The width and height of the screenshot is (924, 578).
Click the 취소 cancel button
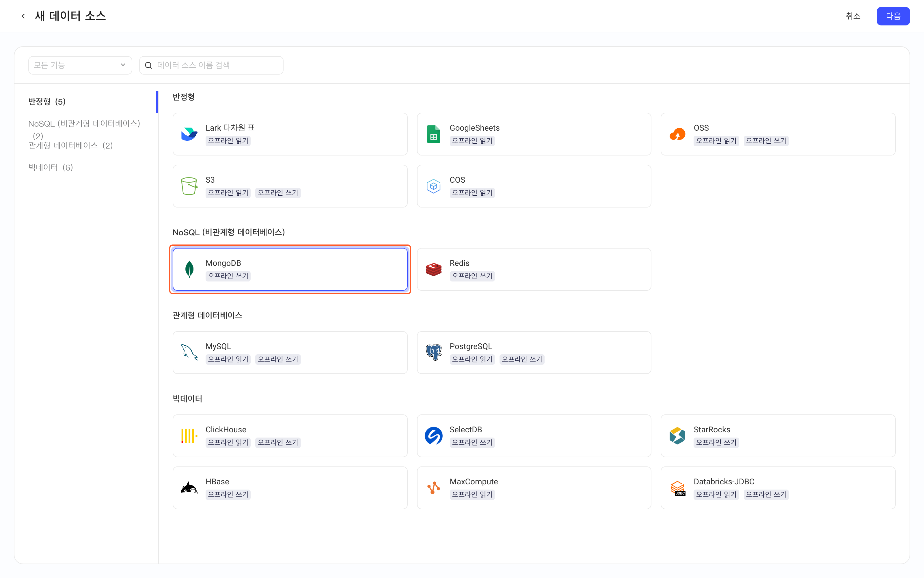853,16
